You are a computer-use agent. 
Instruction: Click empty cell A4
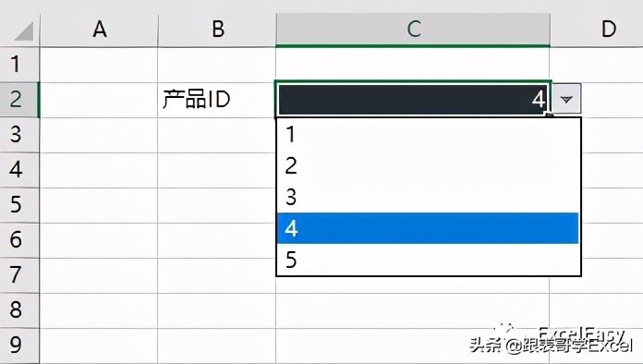[x=99, y=170]
